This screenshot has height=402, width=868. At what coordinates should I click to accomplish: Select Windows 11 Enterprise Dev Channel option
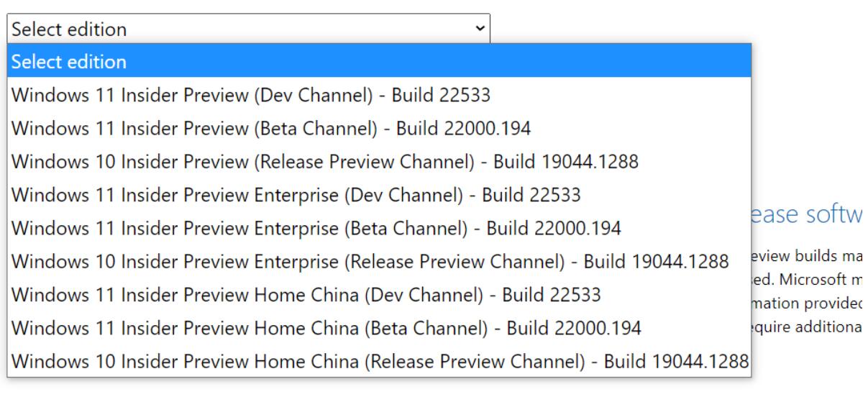(297, 195)
